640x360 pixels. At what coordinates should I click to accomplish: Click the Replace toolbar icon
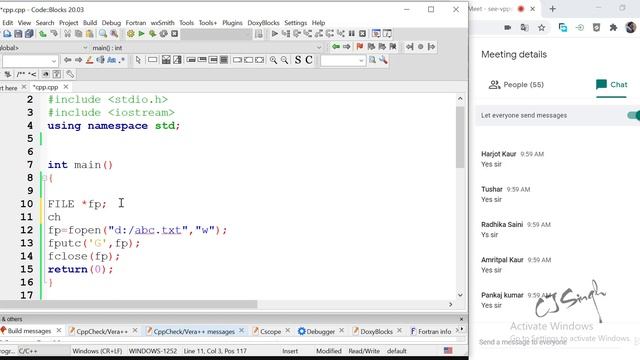114,34
